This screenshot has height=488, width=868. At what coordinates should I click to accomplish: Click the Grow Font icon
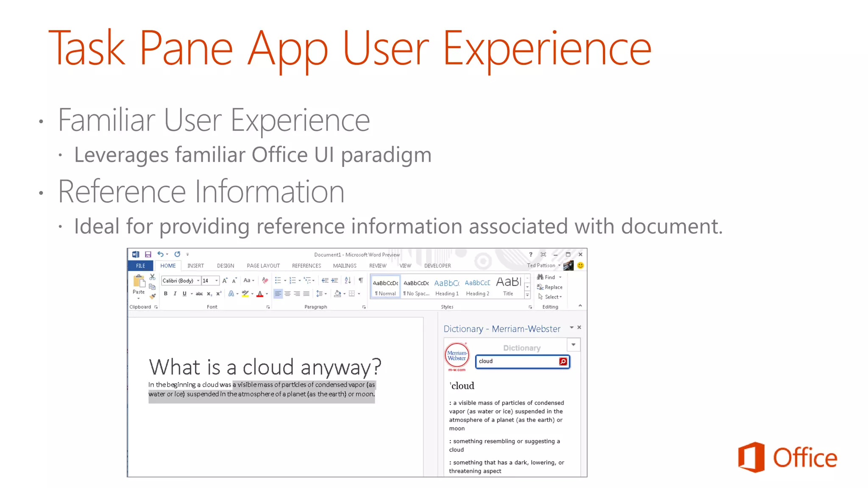click(x=225, y=280)
